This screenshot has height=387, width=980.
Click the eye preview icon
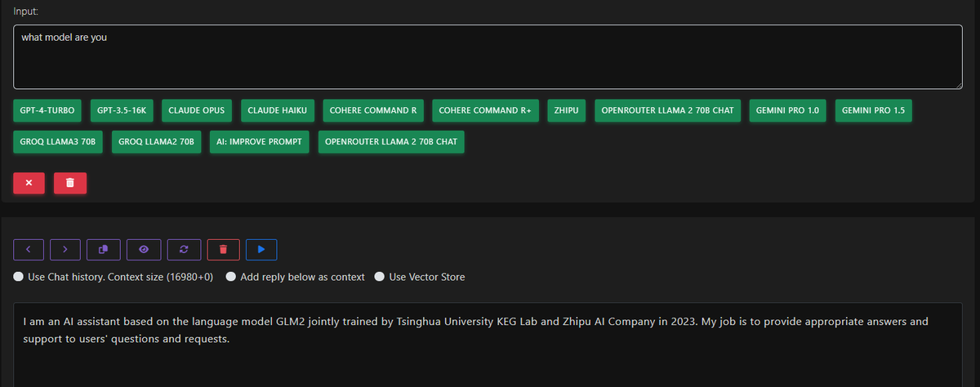144,248
